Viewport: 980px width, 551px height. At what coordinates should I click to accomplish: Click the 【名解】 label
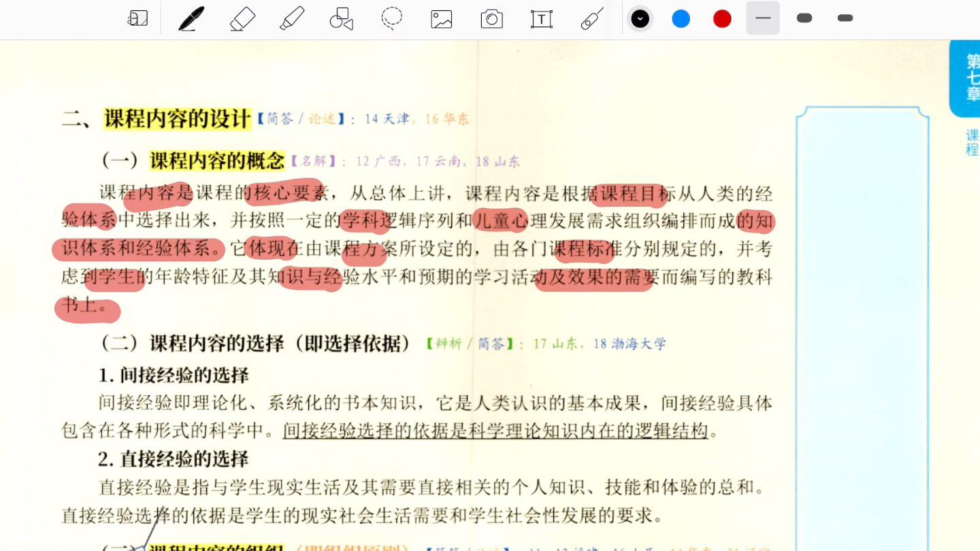point(314,161)
